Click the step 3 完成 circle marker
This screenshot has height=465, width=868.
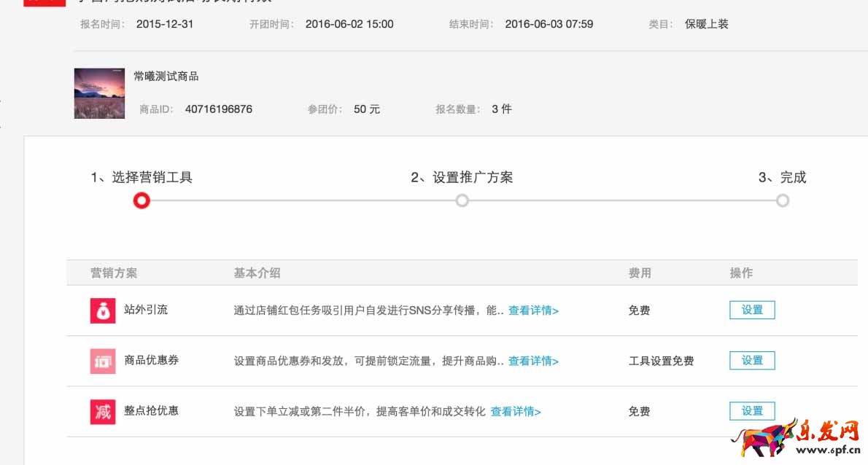[x=782, y=200]
